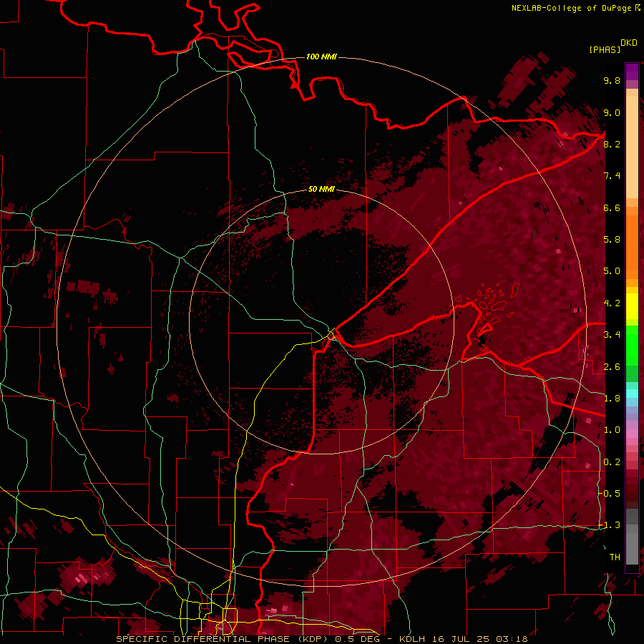Click the 1.0 value on the scale
Viewport: 644px width, 644px height.
coord(612,430)
